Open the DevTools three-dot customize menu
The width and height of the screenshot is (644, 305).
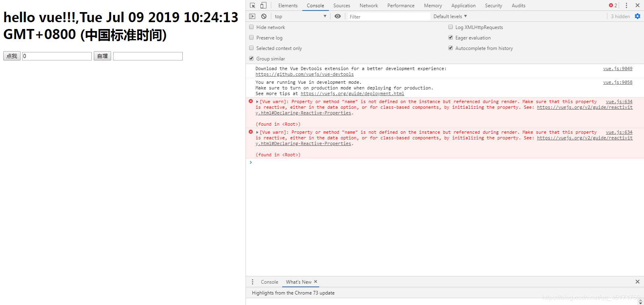626,6
